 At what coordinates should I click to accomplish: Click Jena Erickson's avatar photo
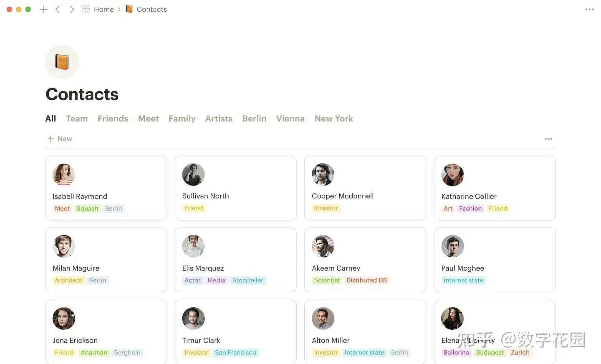pos(64,319)
